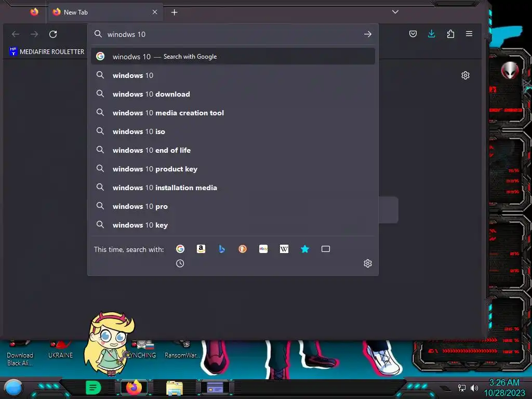This screenshot has height=399, width=532.
Task: Click the pinned Firefox tab icon
Action: (34, 12)
